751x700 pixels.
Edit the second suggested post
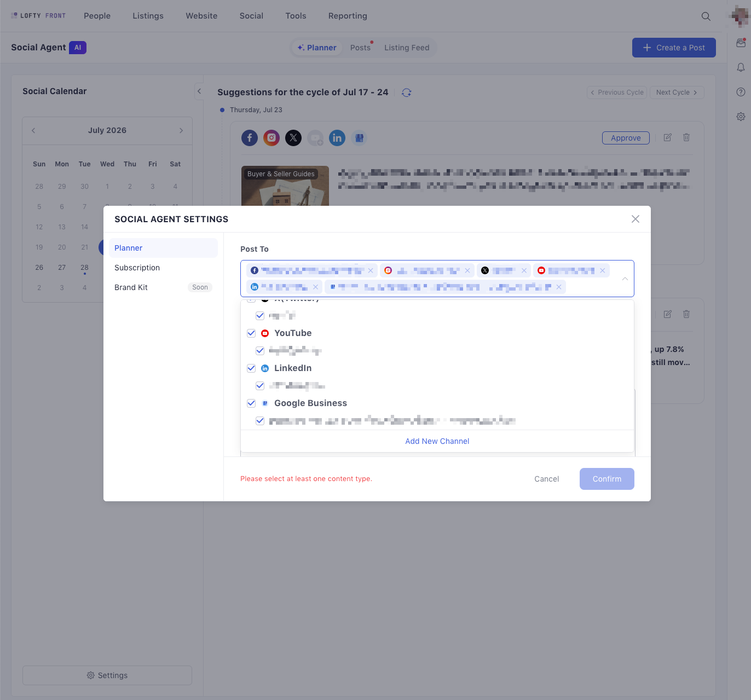pyautogui.click(x=668, y=314)
